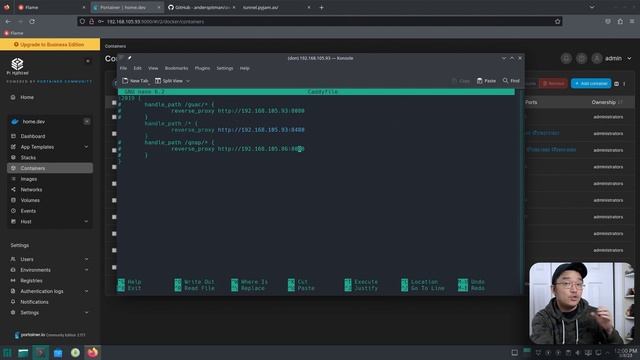Open Stacks in Portainer sidebar
The height and width of the screenshot is (360, 640).
[28, 158]
